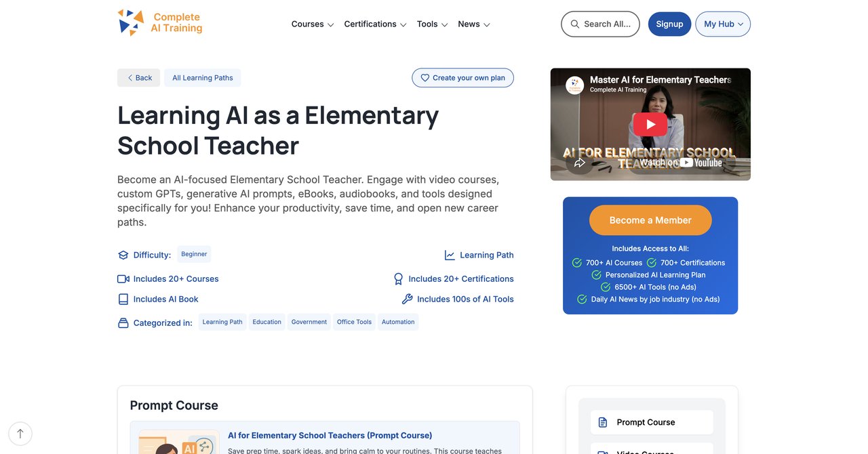The height and width of the screenshot is (454, 868).
Task: Click the book icon beside Includes AI Book
Action: (123, 299)
